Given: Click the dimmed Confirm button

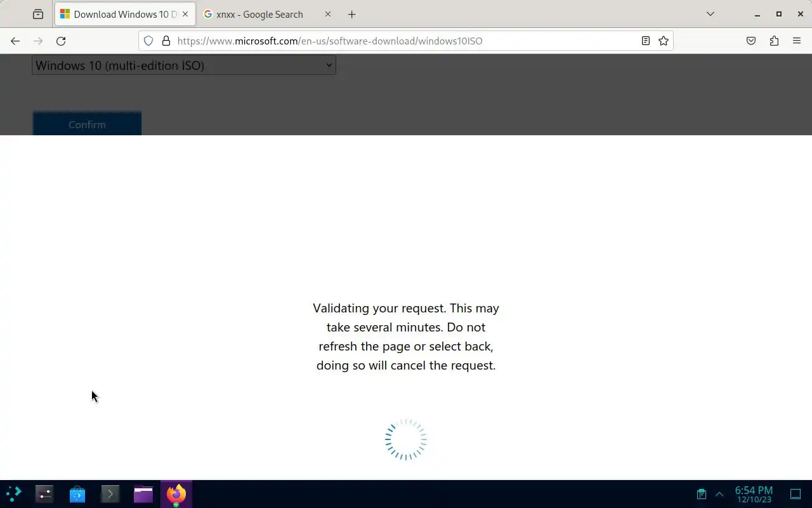Looking at the screenshot, I should (x=87, y=124).
